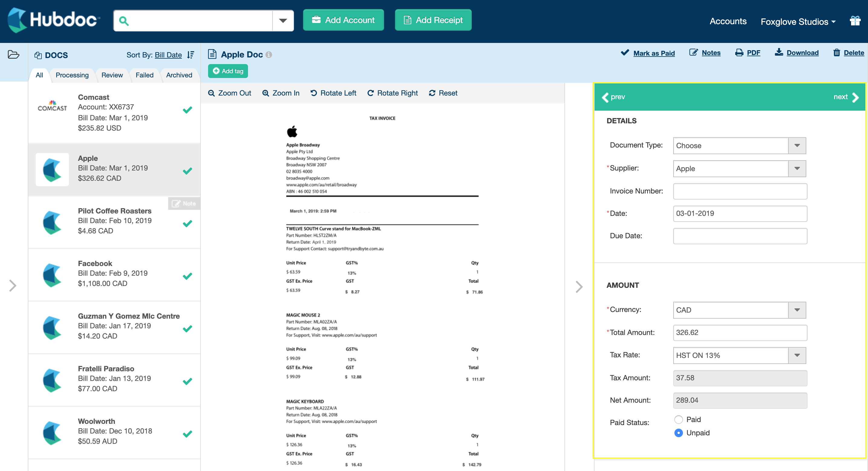Expand the Foxglove Studios account menu

798,21
